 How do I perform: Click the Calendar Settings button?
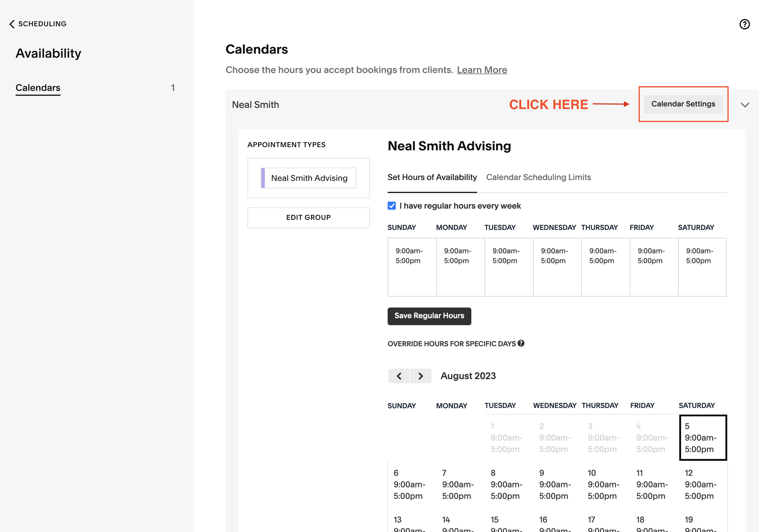(x=683, y=104)
